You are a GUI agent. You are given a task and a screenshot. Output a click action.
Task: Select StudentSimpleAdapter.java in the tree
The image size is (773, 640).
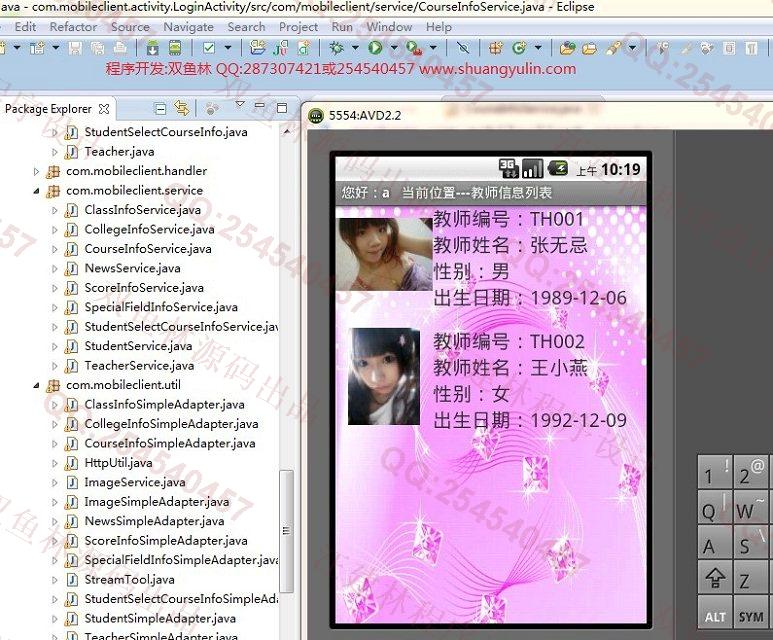pos(160,619)
